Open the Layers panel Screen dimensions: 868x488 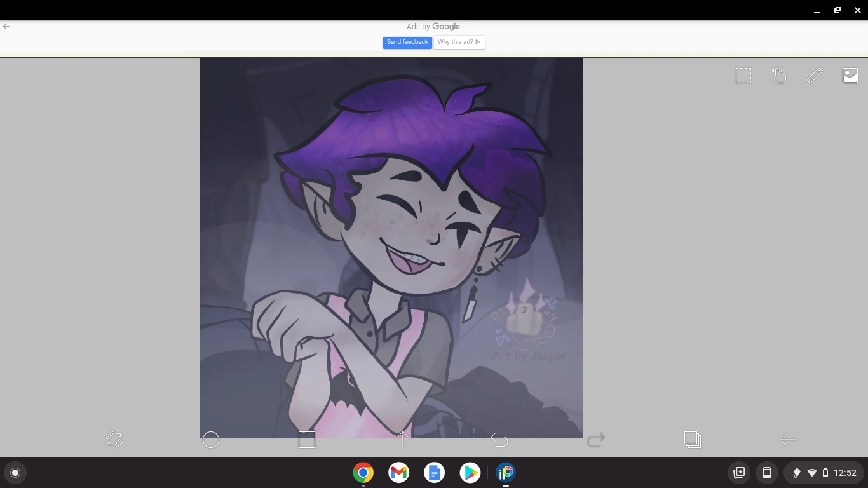tap(693, 439)
